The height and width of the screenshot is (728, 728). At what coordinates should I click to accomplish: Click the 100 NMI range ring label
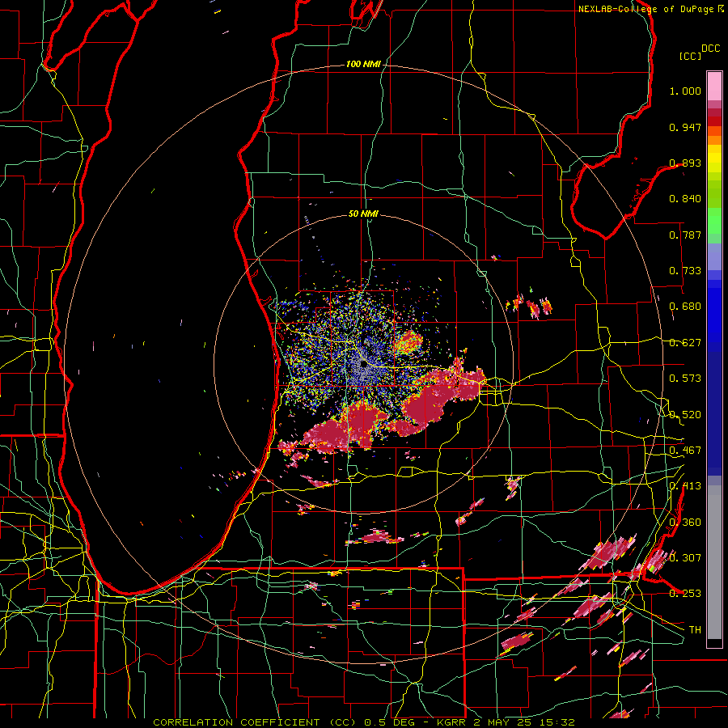[x=362, y=64]
